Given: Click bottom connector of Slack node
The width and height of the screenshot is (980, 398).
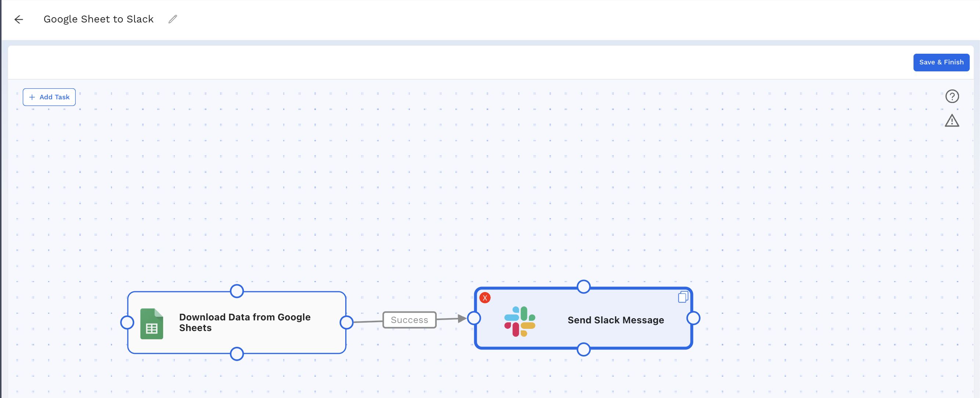Looking at the screenshot, I should coord(583,349).
